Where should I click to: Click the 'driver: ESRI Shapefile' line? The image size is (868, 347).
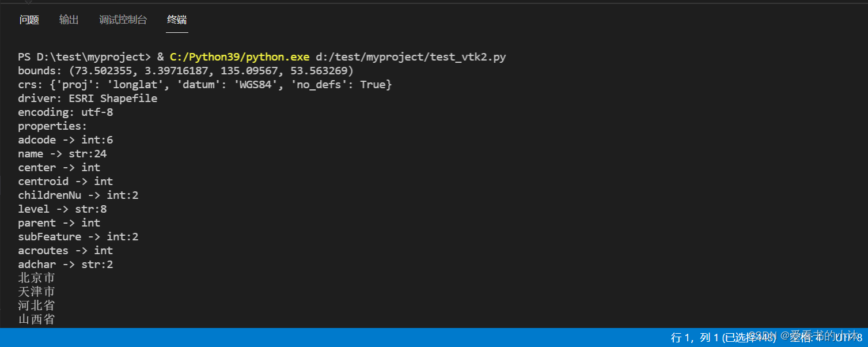[88, 99]
